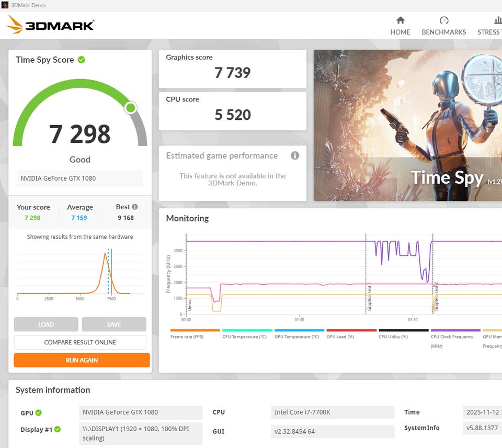Click the Time Spy artwork thumbnail

pyautogui.click(x=407, y=125)
